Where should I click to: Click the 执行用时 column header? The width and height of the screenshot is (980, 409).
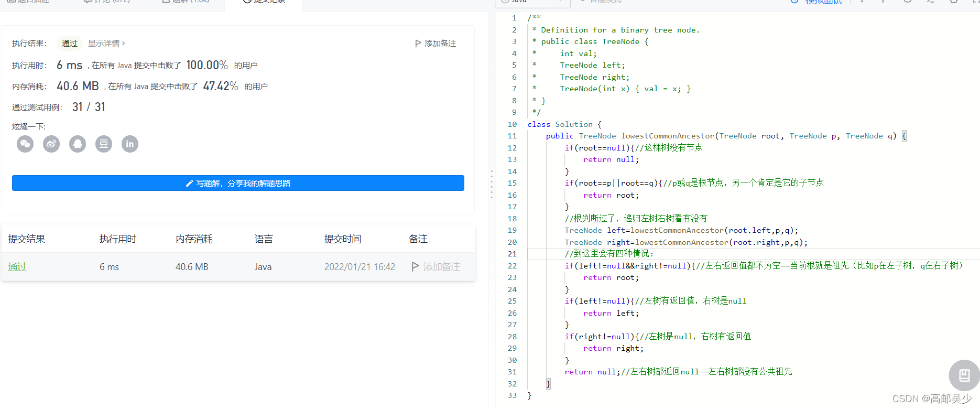click(118, 239)
